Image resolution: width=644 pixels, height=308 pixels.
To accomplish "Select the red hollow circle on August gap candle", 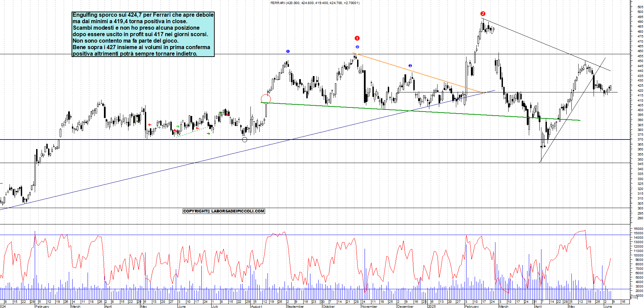I will 266,99.
